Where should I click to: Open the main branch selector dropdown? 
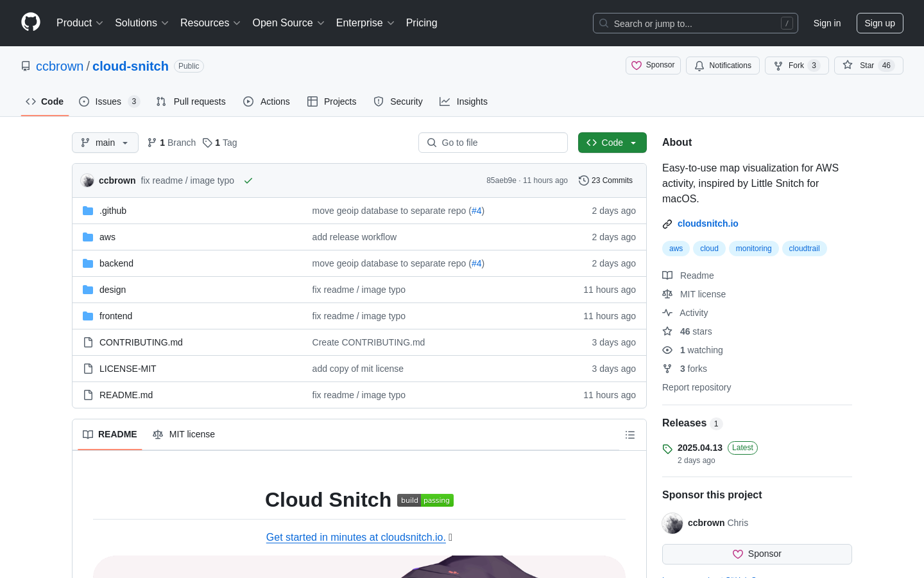105,143
